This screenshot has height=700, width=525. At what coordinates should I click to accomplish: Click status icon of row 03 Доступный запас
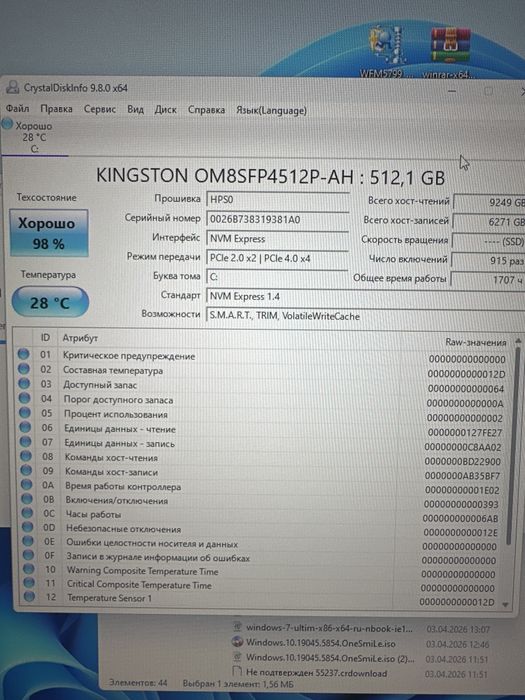24,383
